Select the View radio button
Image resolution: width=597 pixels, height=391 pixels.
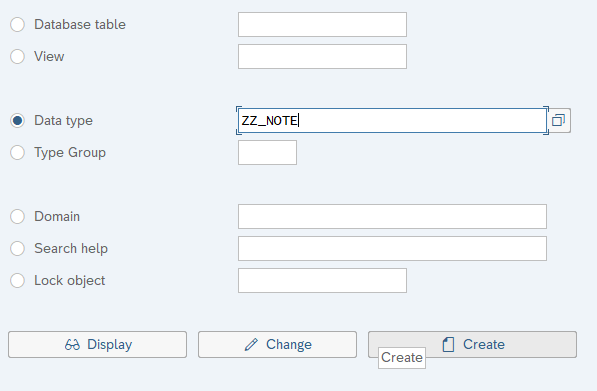18,56
